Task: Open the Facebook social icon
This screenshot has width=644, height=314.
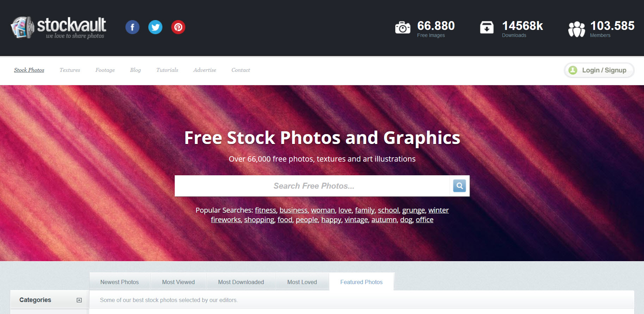Action: coord(132,27)
